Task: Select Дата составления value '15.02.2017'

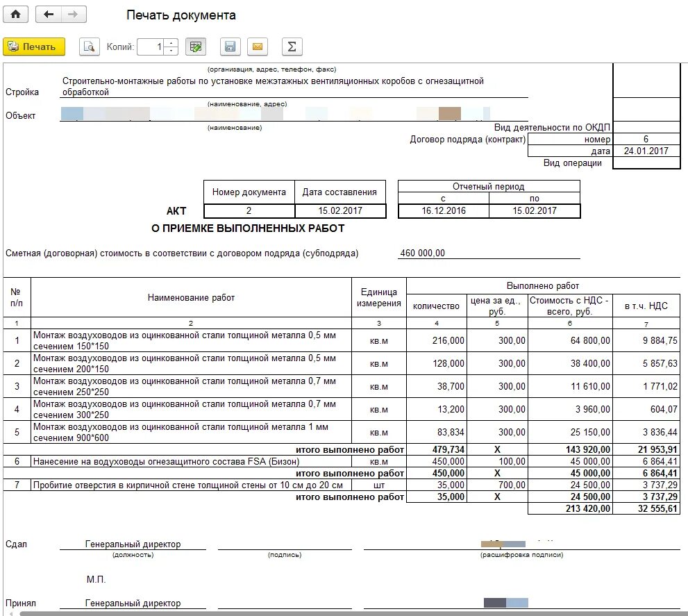Action: point(340,210)
